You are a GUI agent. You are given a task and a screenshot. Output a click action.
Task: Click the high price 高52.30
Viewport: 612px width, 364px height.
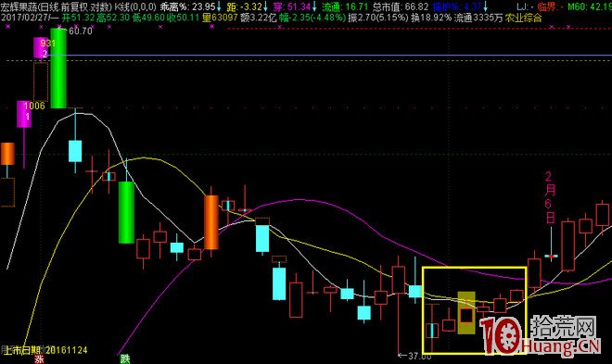click(113, 18)
